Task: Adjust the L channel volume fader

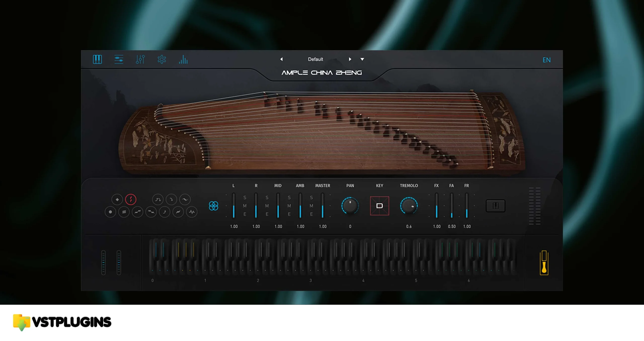Action: coord(234,206)
